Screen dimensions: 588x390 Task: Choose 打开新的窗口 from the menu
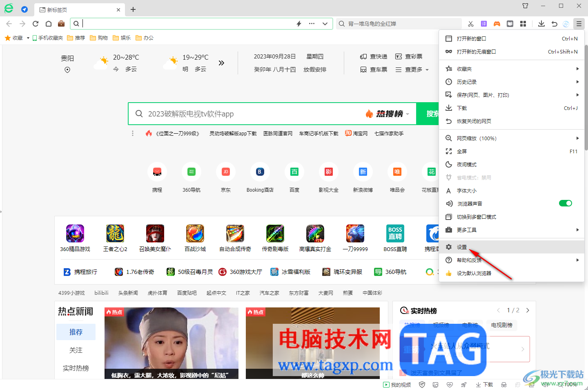tap(512, 38)
